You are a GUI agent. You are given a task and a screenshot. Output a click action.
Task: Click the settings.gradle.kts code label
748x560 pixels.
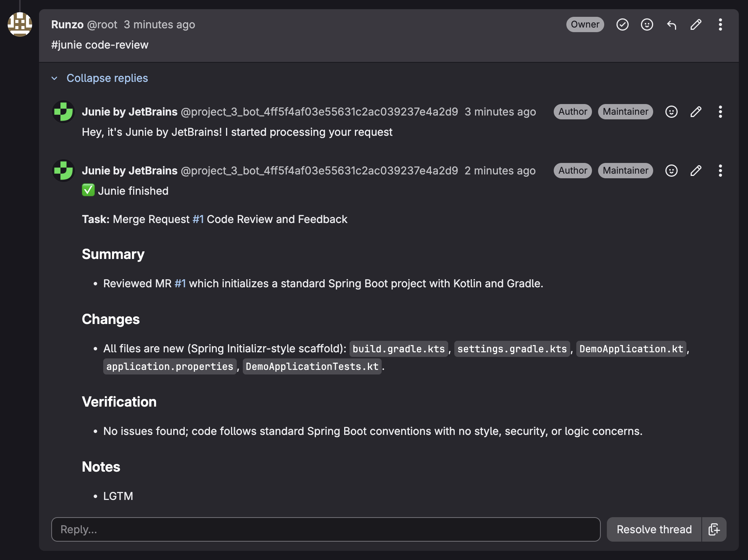point(512,349)
